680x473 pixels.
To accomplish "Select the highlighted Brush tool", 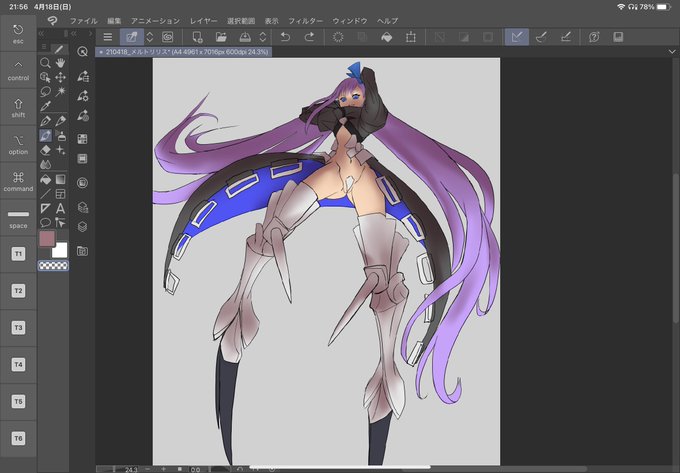I will point(45,136).
